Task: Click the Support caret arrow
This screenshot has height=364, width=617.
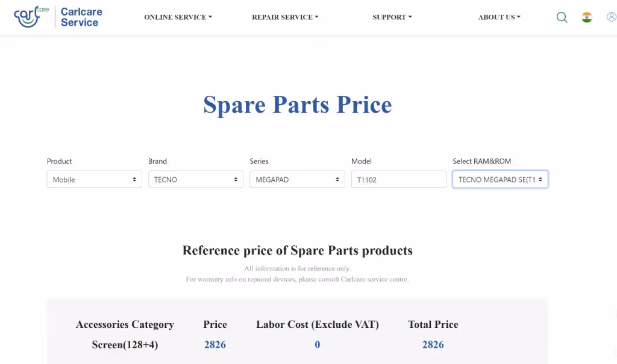Action: coord(410,17)
